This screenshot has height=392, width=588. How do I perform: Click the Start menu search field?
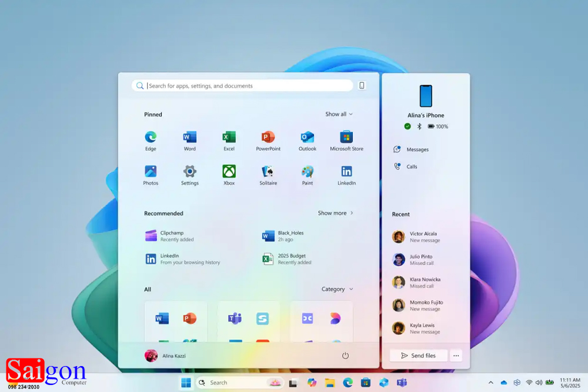[247, 86]
